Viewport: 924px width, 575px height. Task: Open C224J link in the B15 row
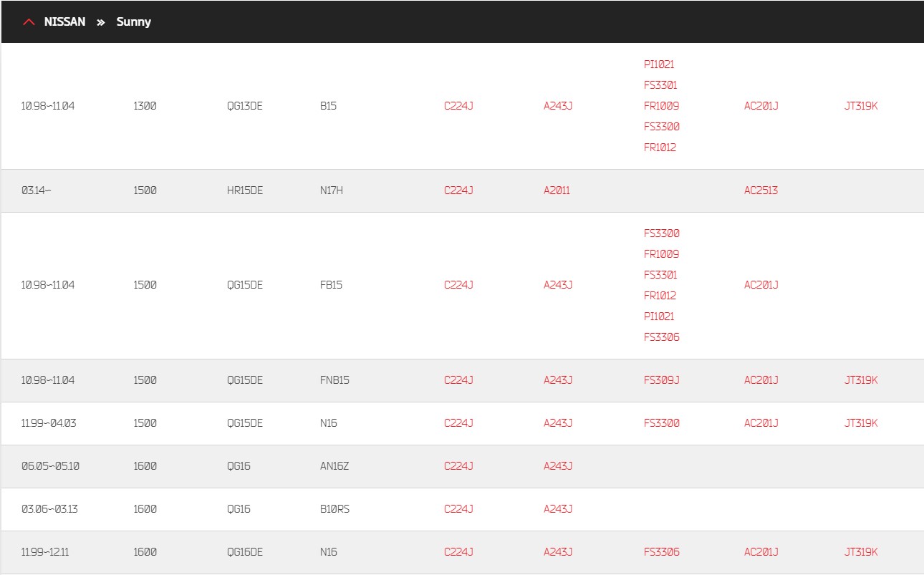click(x=458, y=106)
